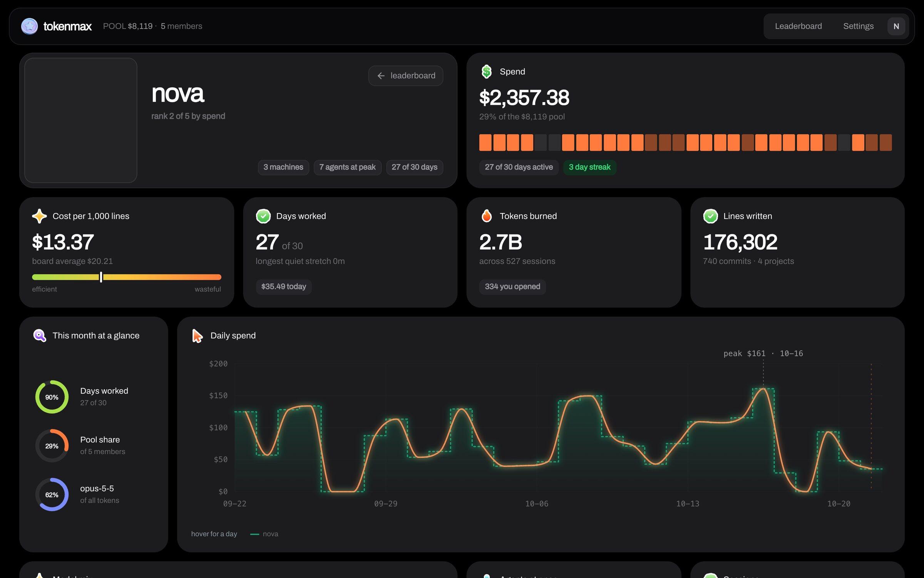Click the green "3 day streak" badge
The image size is (924, 578).
[x=589, y=167]
